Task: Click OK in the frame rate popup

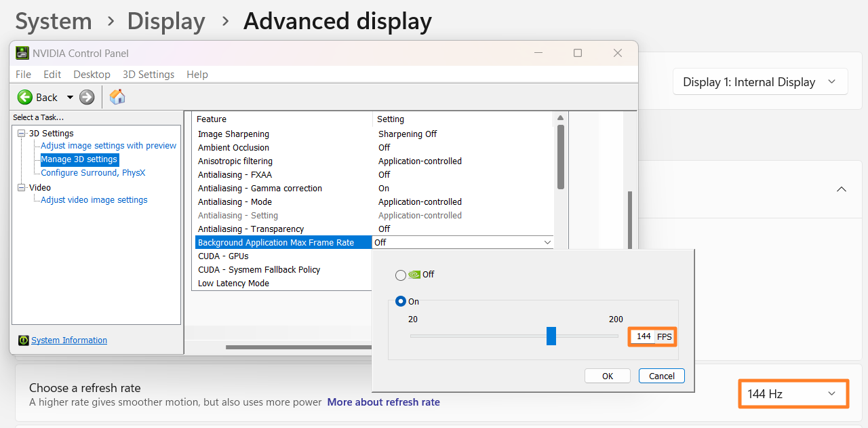Action: [x=608, y=376]
